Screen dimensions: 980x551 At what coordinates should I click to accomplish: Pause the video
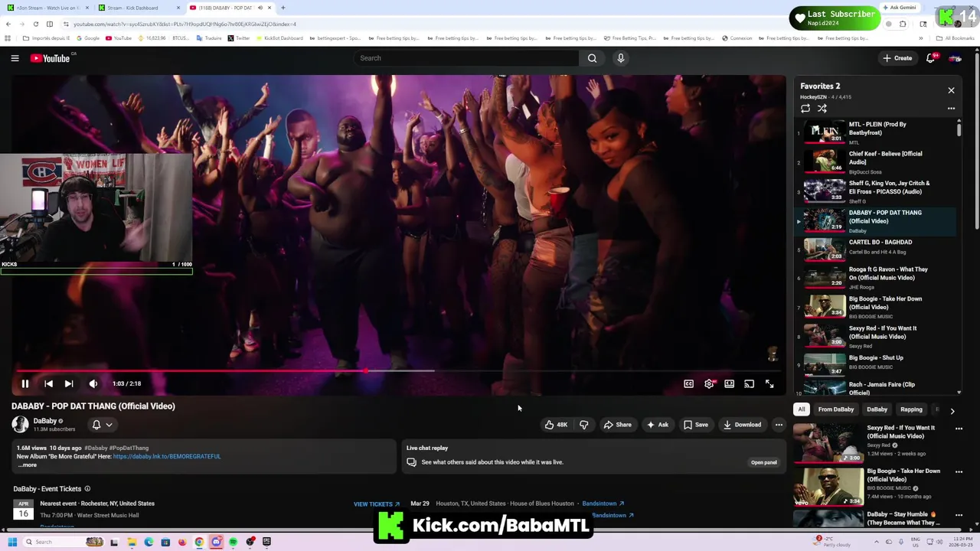24,383
